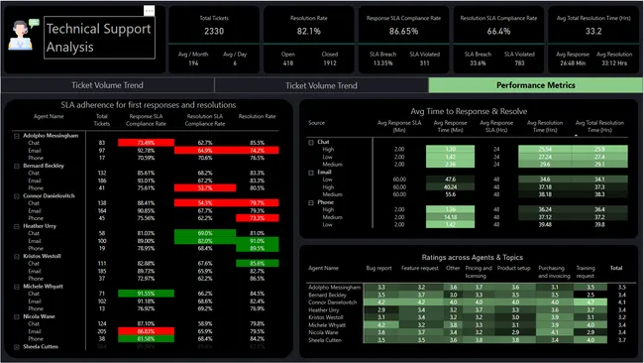Open the Ticket Volume Trend tab beside Performance Metrics
644x363 pixels.
321,85
